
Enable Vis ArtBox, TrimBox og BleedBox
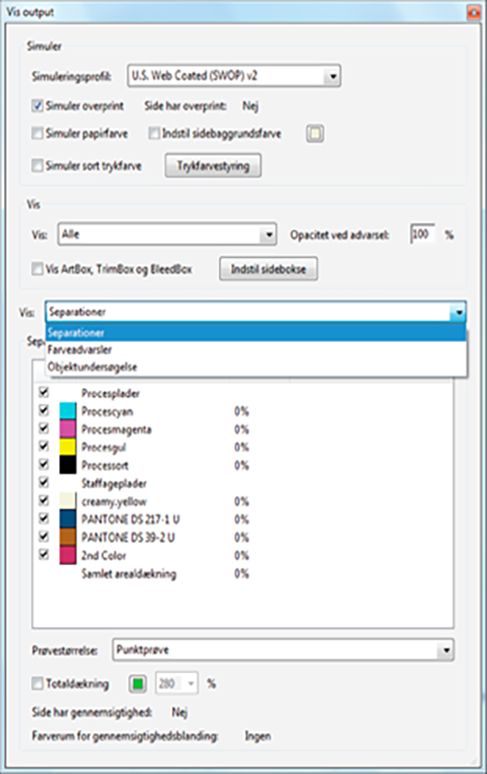point(37,269)
